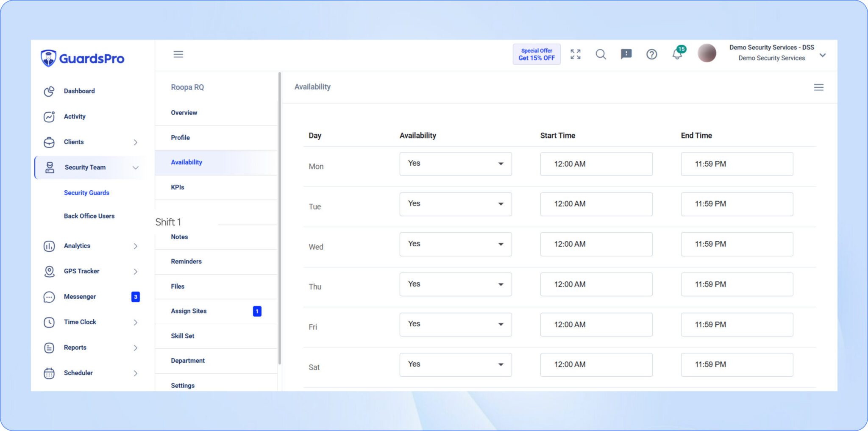
Task: Click the Time Clock icon
Action: (x=49, y=322)
